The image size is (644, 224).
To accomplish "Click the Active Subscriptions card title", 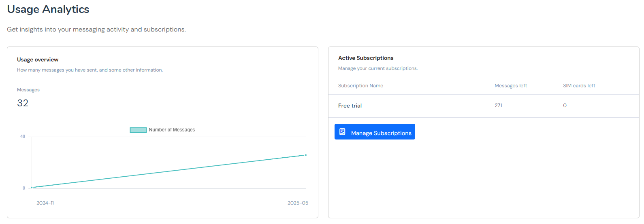I will click(x=366, y=58).
